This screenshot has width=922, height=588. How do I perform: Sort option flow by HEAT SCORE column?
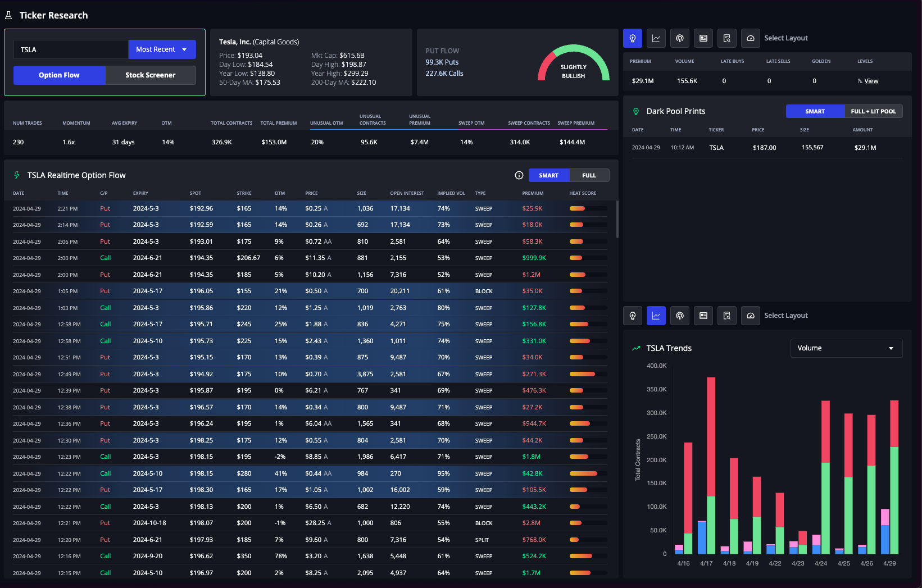click(x=583, y=193)
